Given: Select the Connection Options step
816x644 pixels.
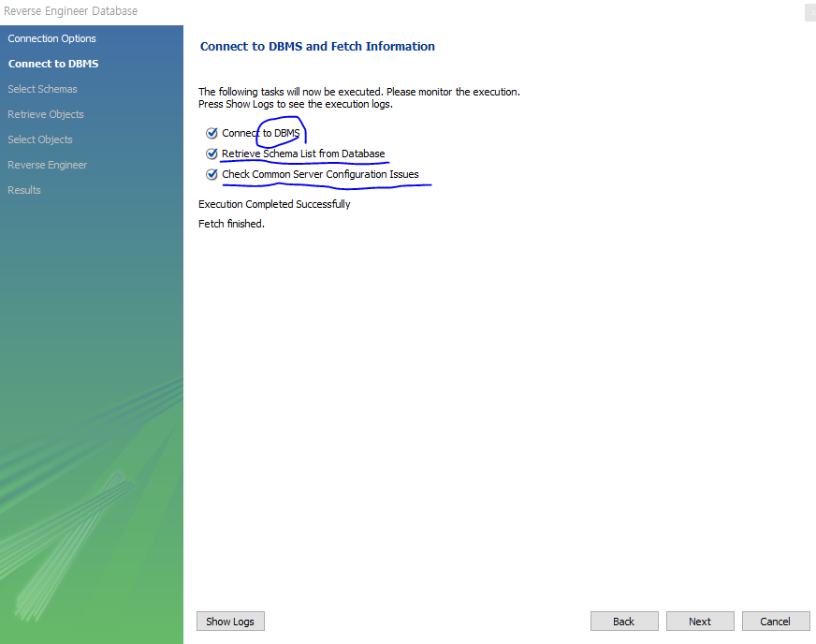Looking at the screenshot, I should pos(52,38).
